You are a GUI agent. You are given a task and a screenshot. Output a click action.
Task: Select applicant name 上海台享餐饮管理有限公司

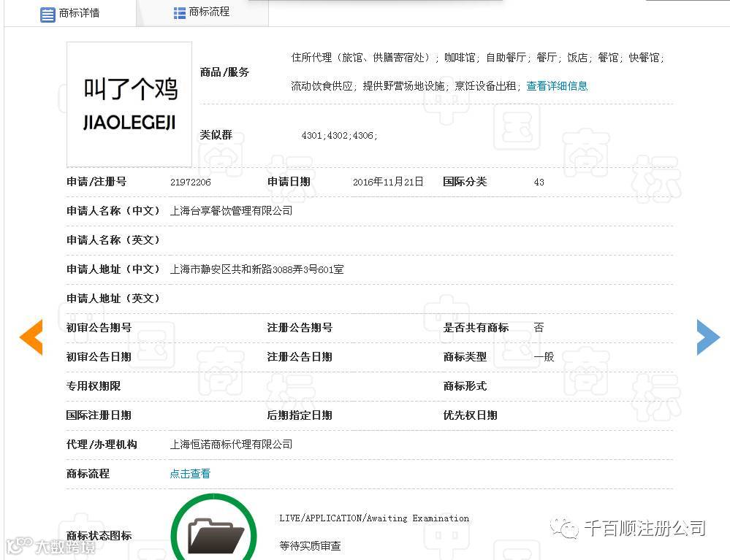tap(232, 211)
